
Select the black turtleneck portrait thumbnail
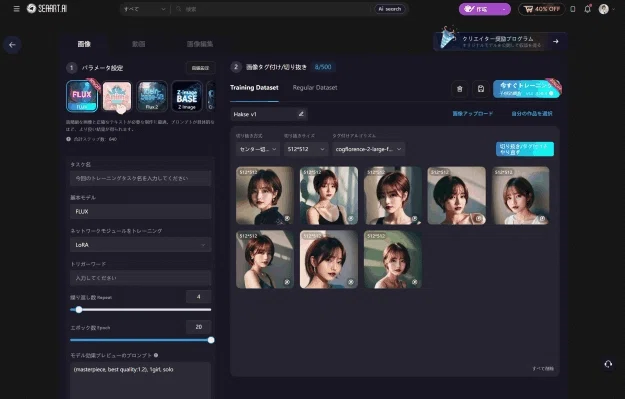click(265, 195)
